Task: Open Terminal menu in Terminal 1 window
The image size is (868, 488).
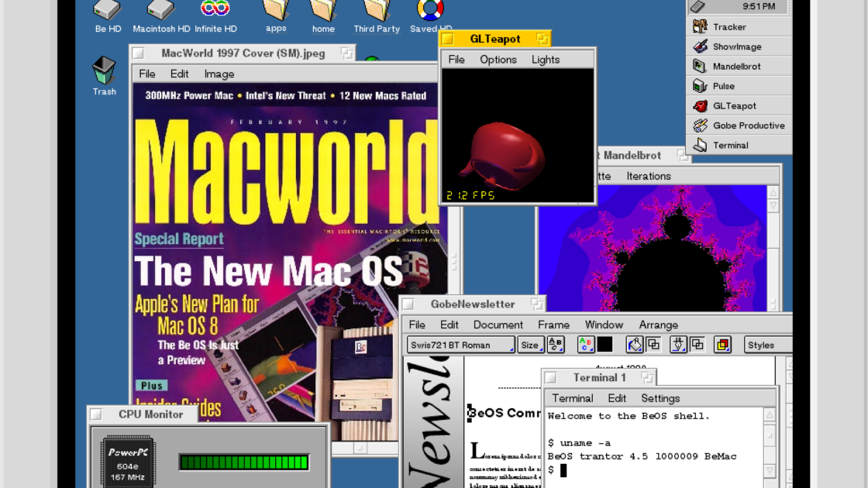Action: 573,398
